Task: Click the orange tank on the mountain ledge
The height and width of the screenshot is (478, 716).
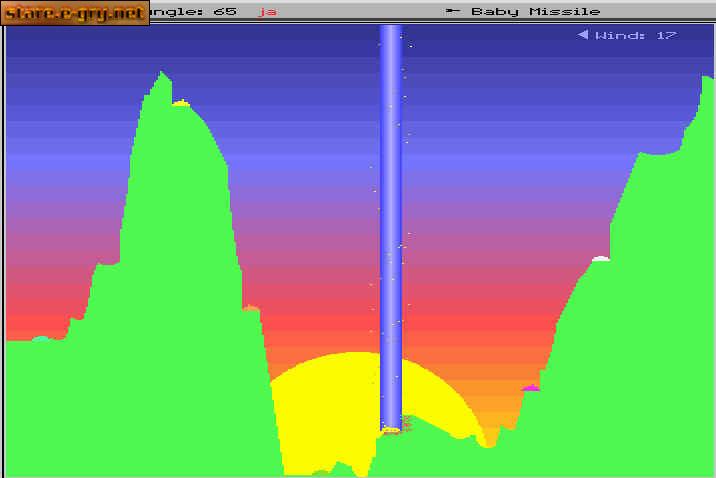Action: [251, 308]
